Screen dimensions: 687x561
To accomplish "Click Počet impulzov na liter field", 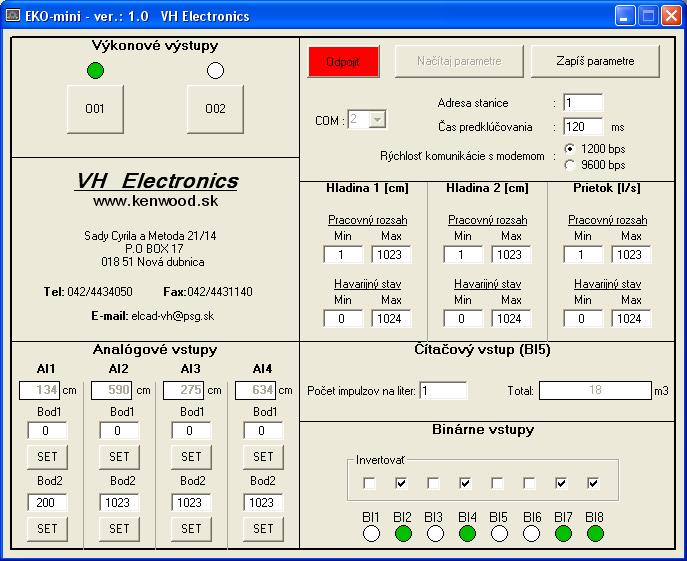I will coord(443,391).
